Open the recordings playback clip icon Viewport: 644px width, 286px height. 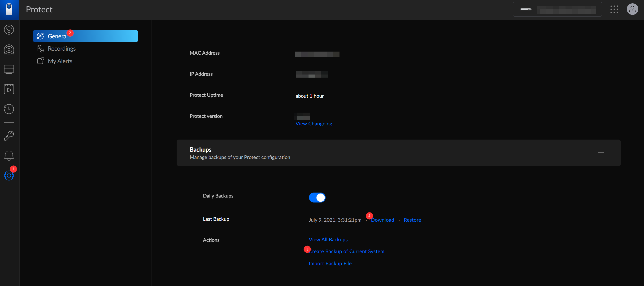pyautogui.click(x=9, y=89)
